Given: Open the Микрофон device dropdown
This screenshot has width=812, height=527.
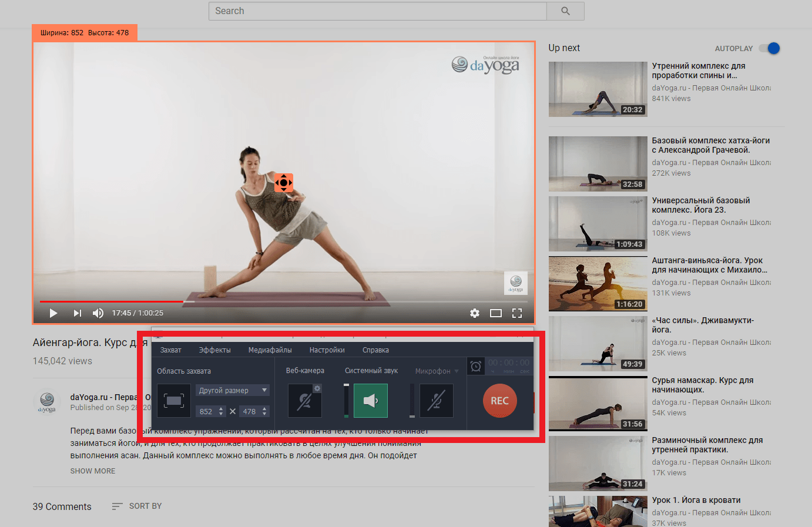Looking at the screenshot, I should [x=457, y=371].
